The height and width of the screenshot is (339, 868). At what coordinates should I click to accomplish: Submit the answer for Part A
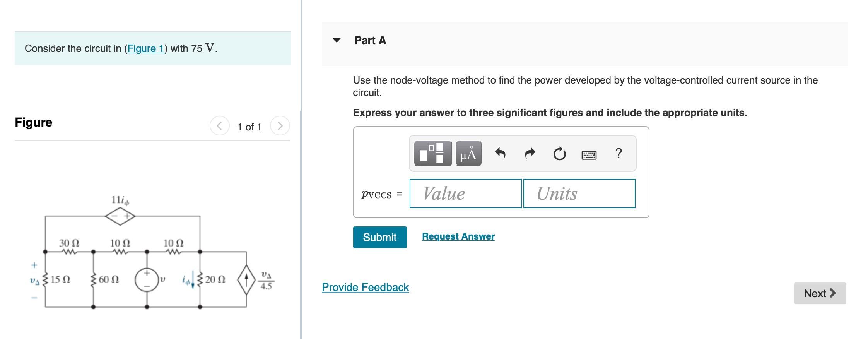pos(379,237)
